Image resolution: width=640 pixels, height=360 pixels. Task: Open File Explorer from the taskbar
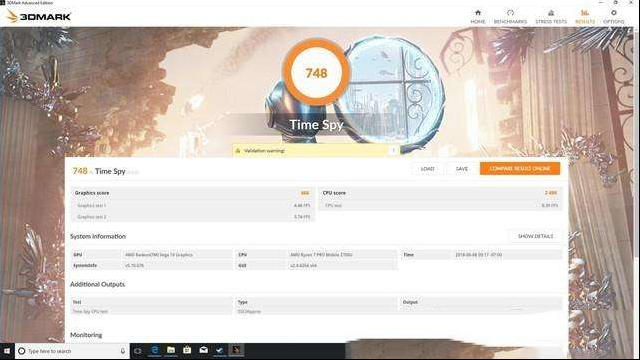(x=171, y=351)
